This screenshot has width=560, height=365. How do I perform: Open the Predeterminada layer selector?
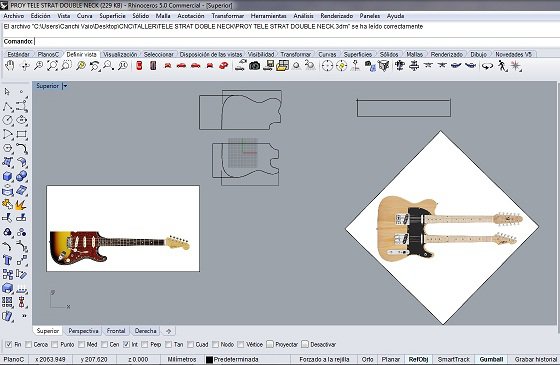click(232, 359)
